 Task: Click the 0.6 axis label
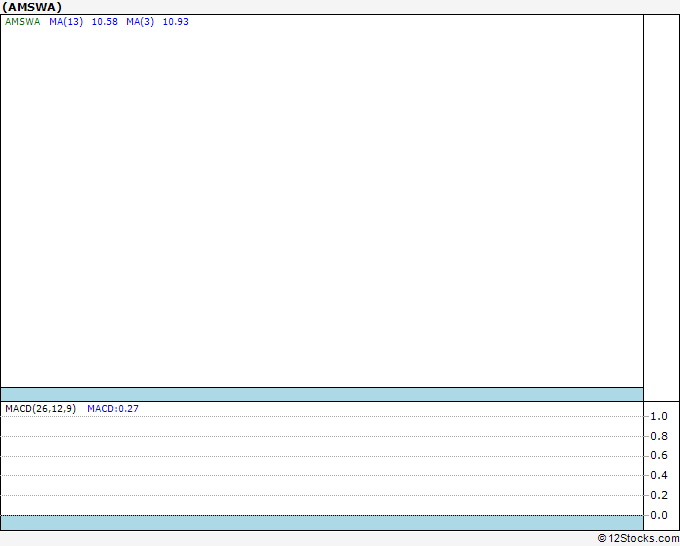(x=659, y=455)
